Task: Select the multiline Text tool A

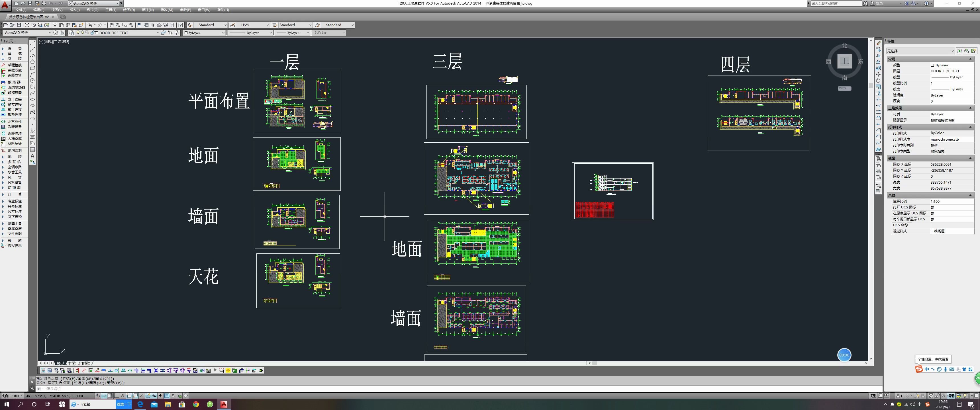Action: (x=32, y=155)
